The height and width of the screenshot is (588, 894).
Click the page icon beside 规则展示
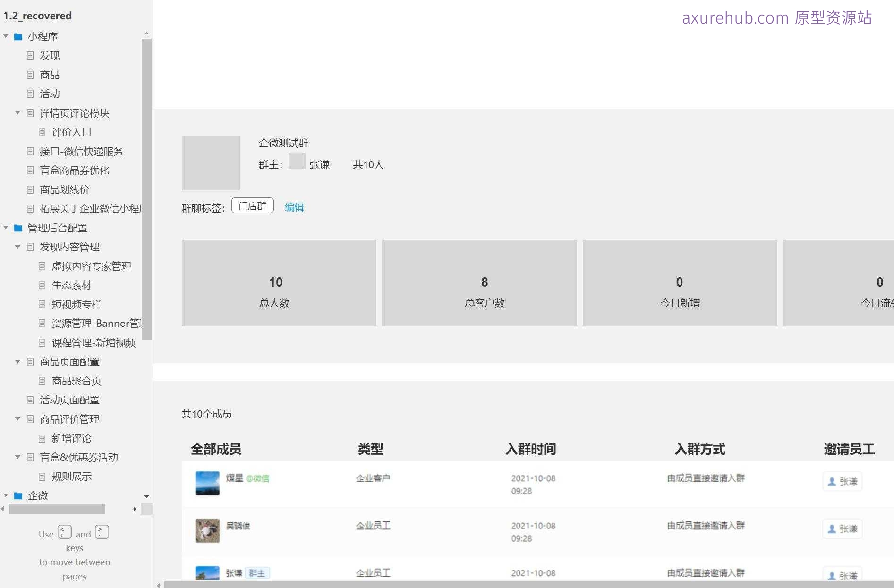[42, 477]
